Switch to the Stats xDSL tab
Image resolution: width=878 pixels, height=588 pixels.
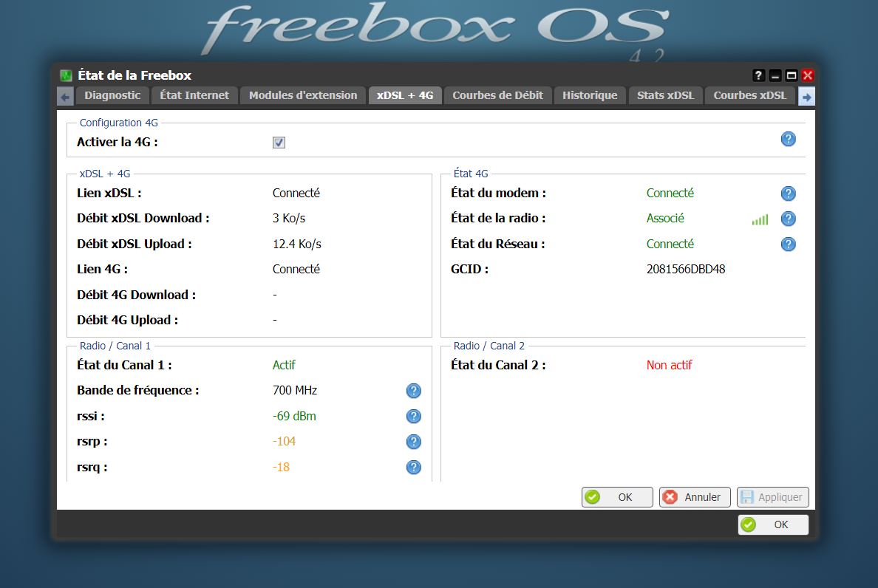(x=665, y=95)
